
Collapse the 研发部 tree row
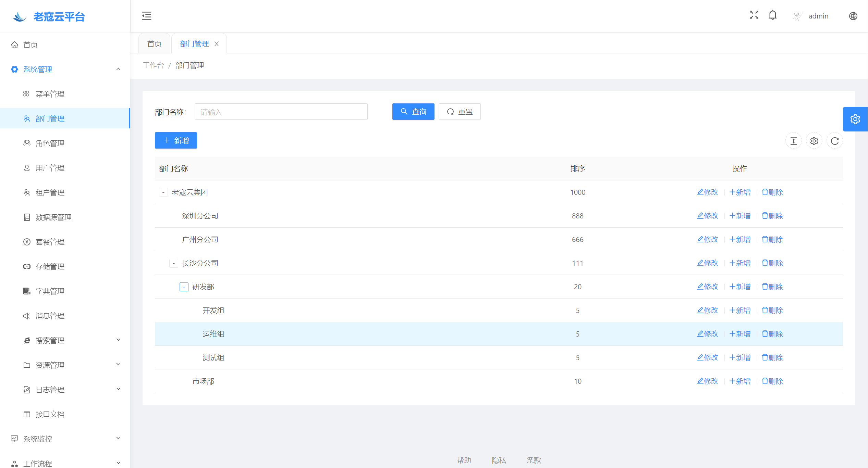tap(184, 287)
